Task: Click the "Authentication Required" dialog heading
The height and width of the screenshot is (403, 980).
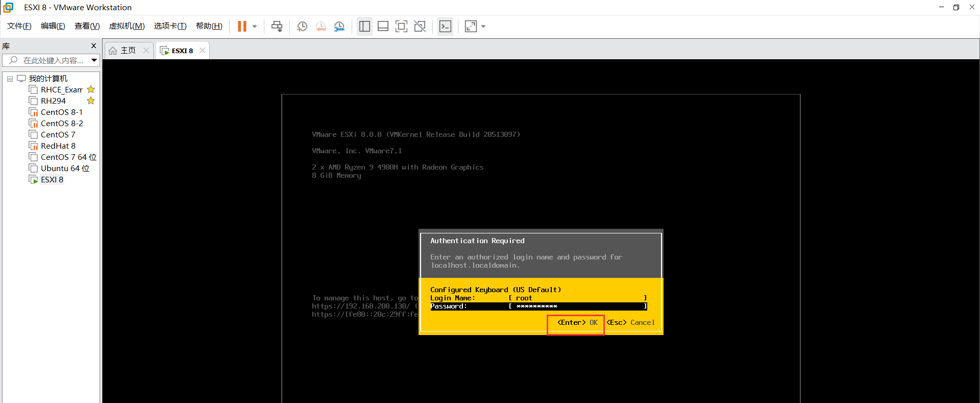Action: 477,241
